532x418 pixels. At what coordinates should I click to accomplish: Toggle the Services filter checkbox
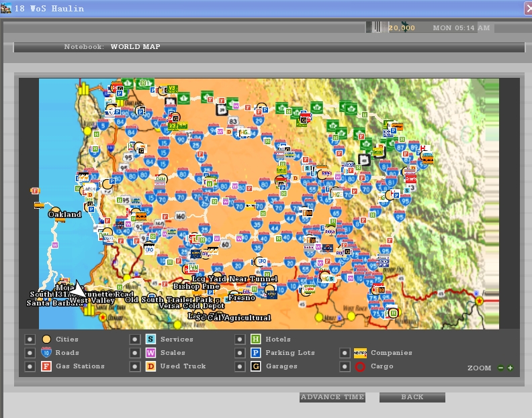(135, 339)
